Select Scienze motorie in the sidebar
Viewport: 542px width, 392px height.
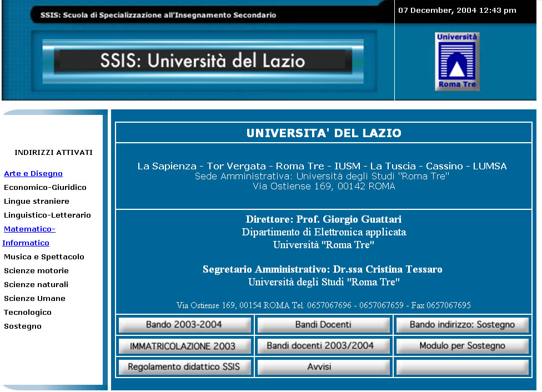coord(36,270)
